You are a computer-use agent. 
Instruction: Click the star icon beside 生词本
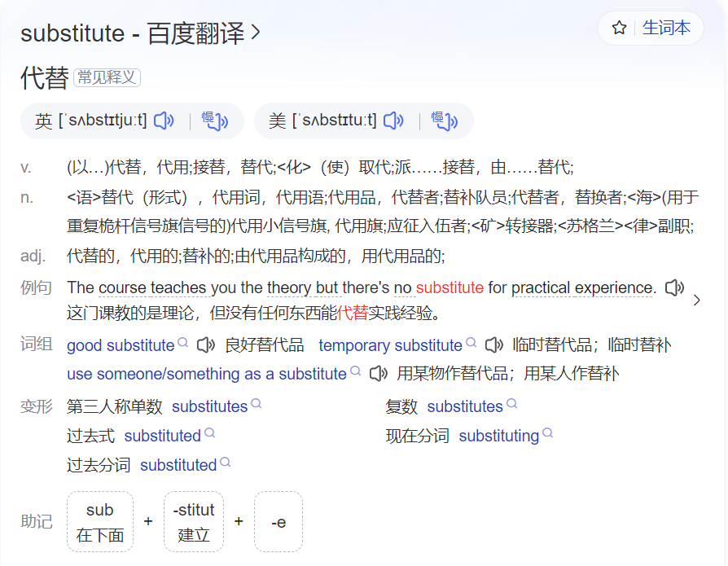pyautogui.click(x=619, y=28)
